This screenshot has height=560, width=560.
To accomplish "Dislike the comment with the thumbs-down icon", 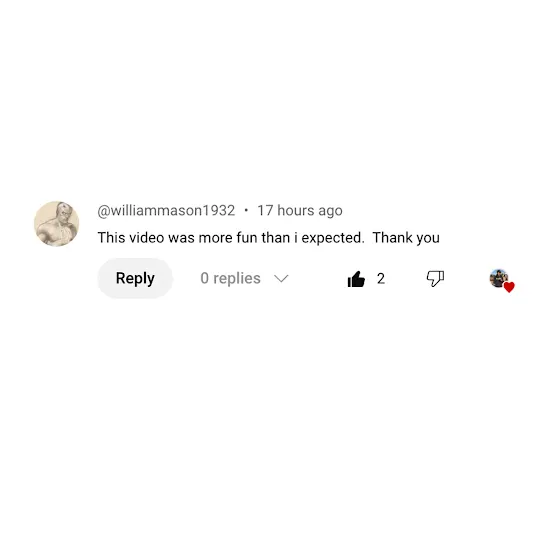I will click(435, 279).
